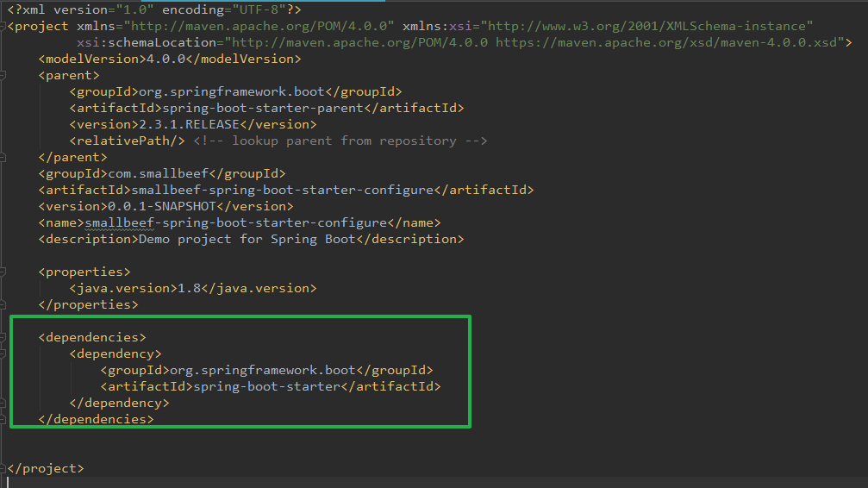868x488 pixels.
Task: Click the <name> smallbeef-spring-boot-starter-configure line
Action: 240,222
